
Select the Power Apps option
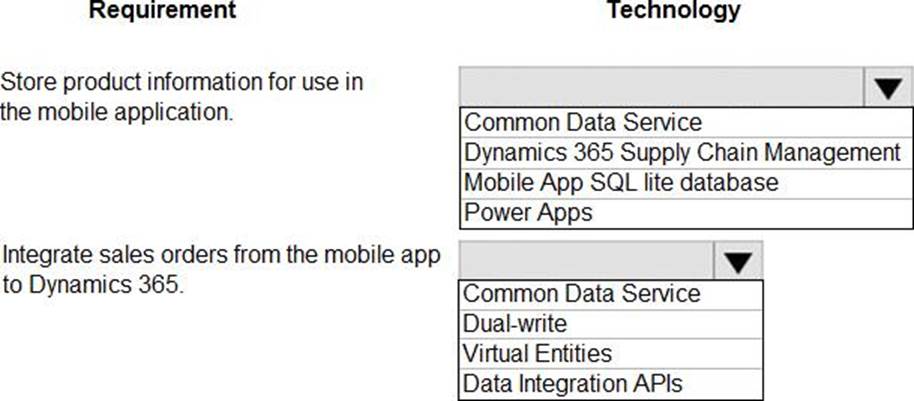529,213
